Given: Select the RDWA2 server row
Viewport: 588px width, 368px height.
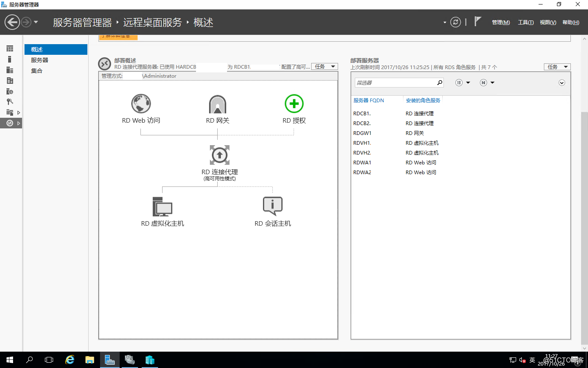Looking at the screenshot, I should pyautogui.click(x=461, y=173).
